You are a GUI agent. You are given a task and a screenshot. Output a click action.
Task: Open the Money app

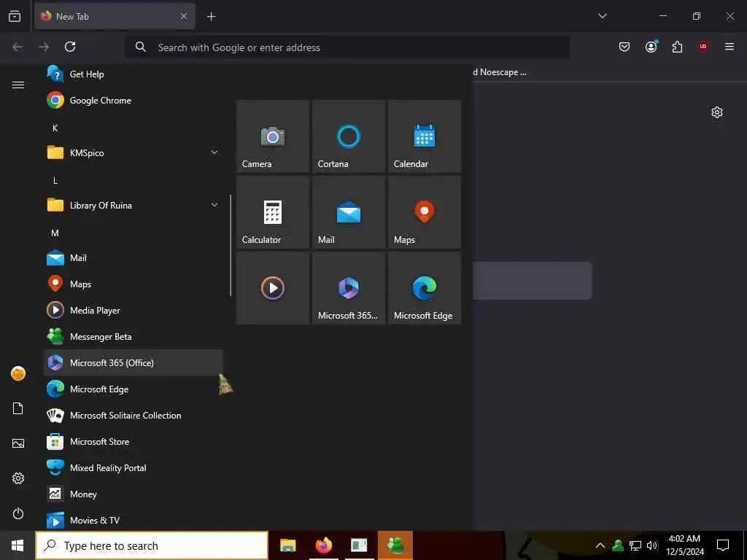(x=133, y=494)
